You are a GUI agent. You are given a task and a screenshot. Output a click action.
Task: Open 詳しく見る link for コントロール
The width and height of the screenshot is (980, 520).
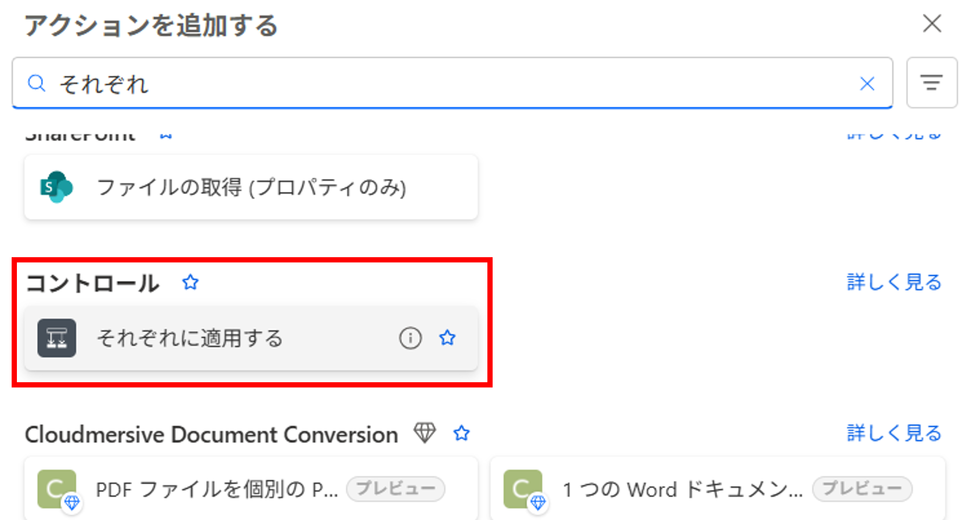click(x=894, y=282)
